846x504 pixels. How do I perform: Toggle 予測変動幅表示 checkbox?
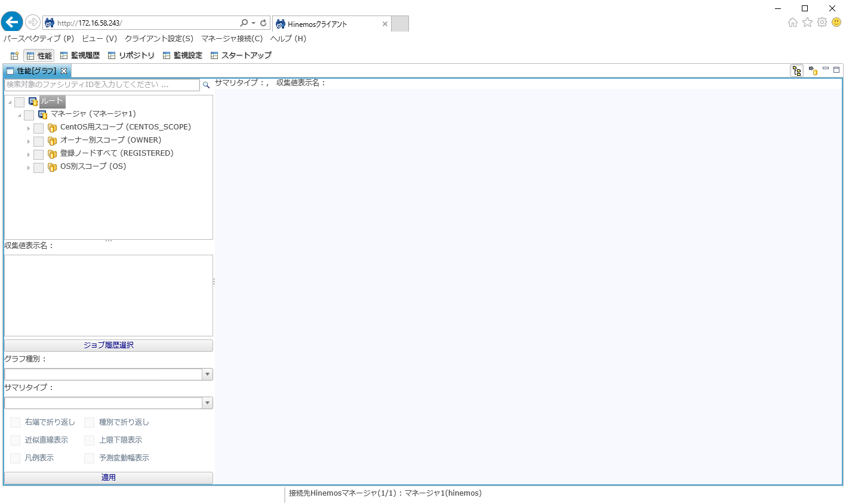point(90,458)
